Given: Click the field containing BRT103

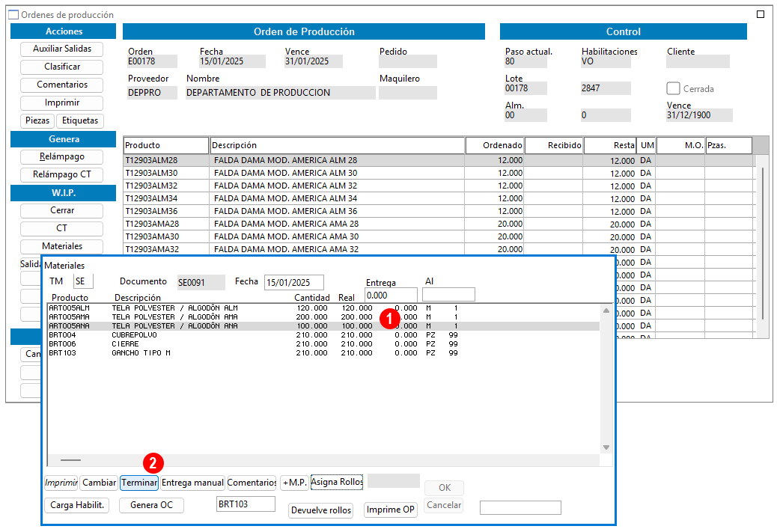Looking at the screenshot, I should 246,504.
